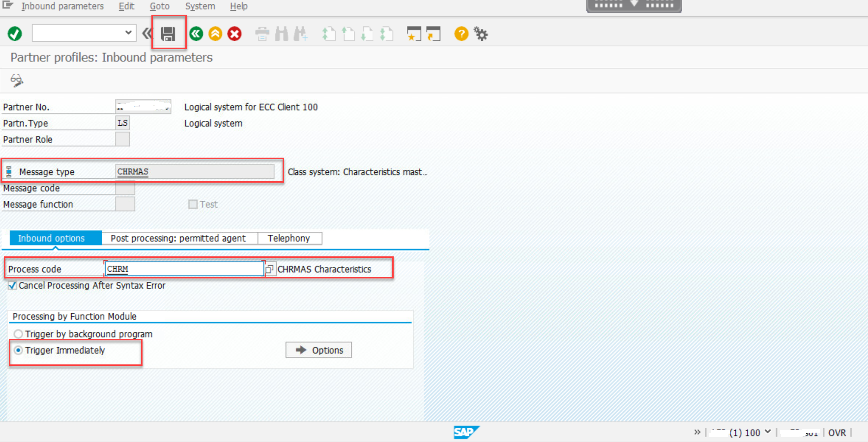
Task: Open the Inbound parameters menu
Action: click(x=62, y=6)
